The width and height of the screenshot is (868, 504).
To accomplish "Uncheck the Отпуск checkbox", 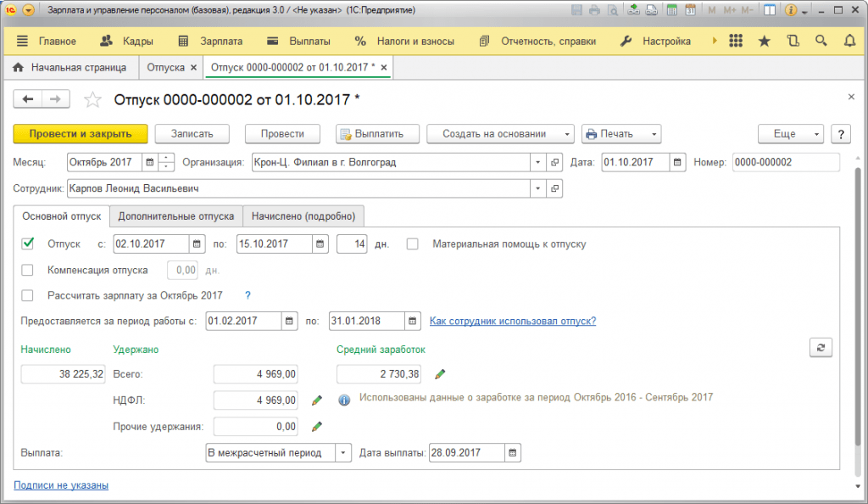I will click(28, 244).
